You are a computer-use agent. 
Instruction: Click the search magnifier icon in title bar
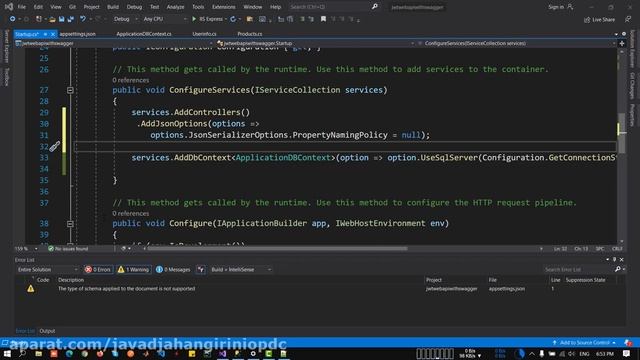375,7
